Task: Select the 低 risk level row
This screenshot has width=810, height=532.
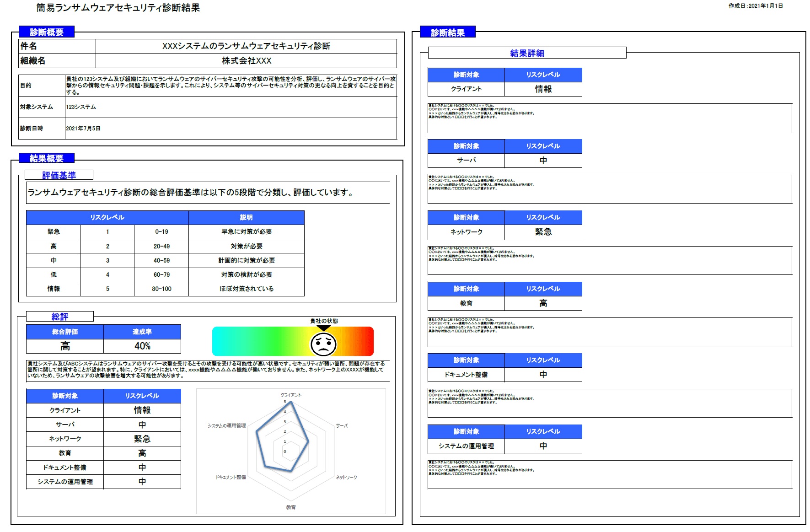Action: tap(55, 274)
